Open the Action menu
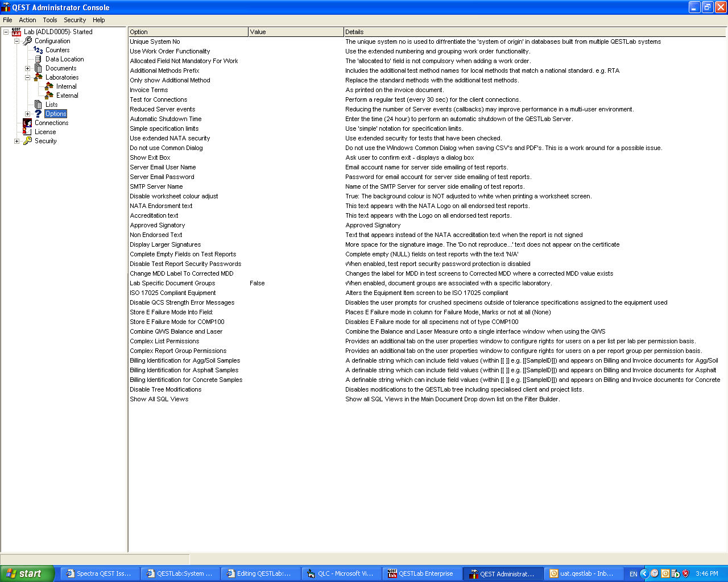This screenshot has width=728, height=582. point(27,20)
